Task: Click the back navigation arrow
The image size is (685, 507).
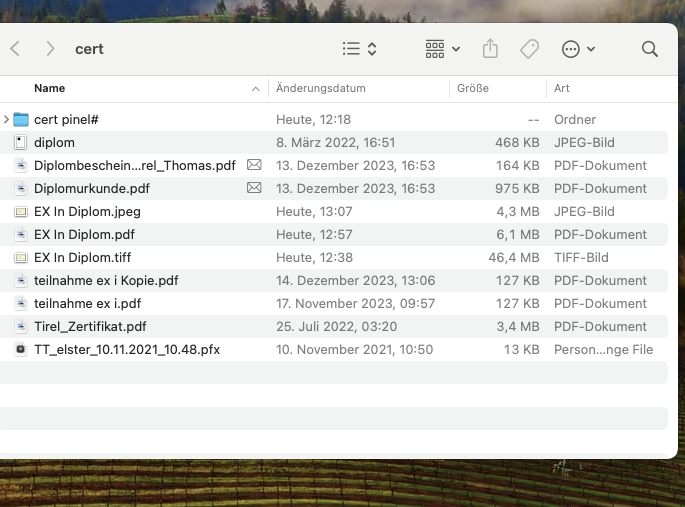Action: 15,49
